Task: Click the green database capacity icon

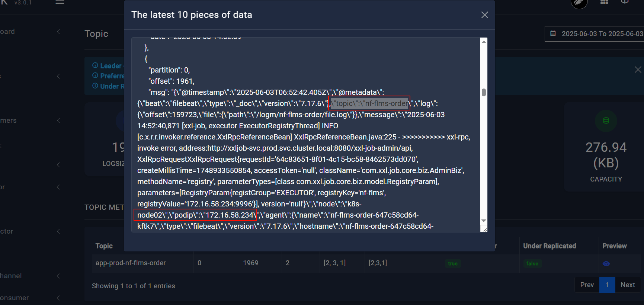Action: (606, 121)
